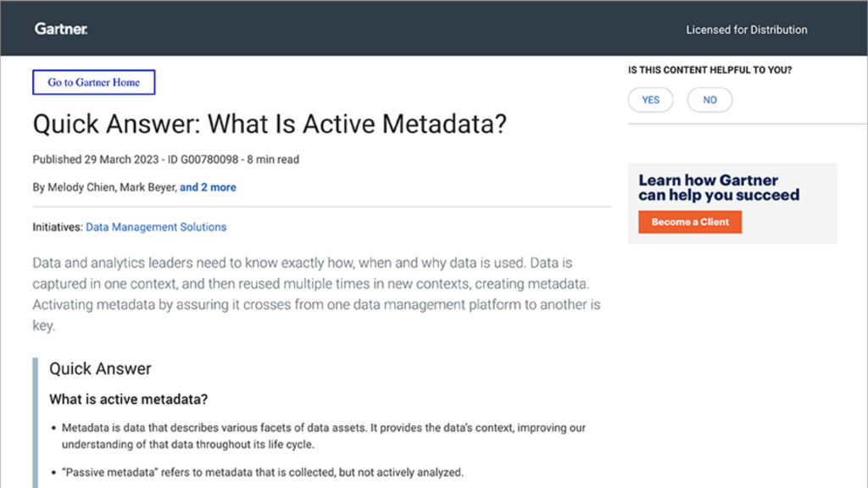Click the "What is active metadata?" subheading
The width and height of the screenshot is (868, 488).
click(128, 399)
